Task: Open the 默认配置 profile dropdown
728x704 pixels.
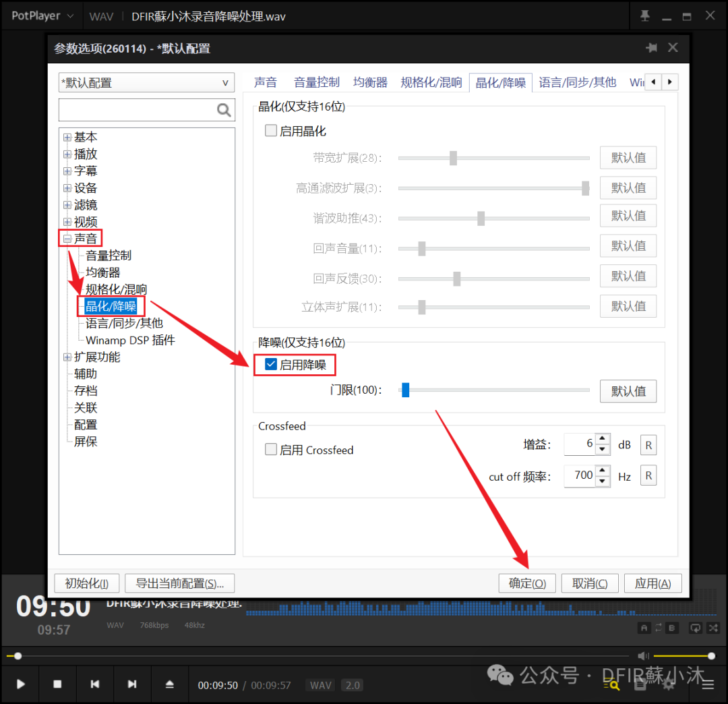Action: click(x=146, y=83)
